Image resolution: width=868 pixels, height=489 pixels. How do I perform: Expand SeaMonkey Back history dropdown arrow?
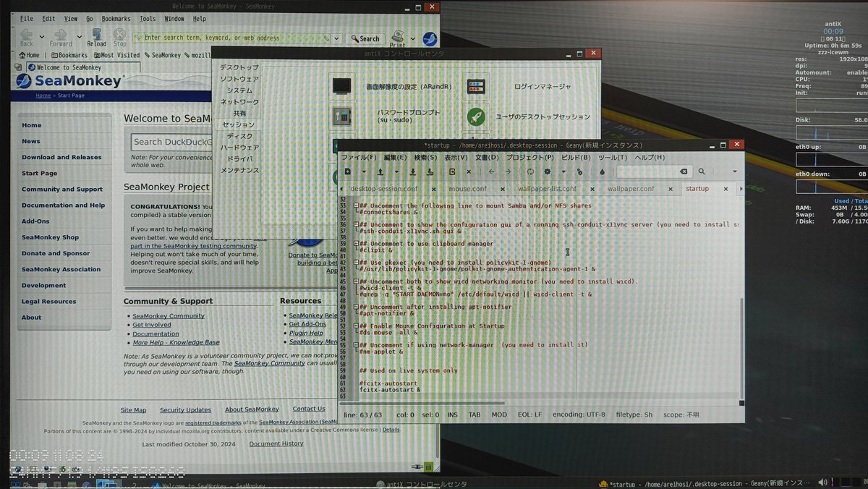[41, 38]
